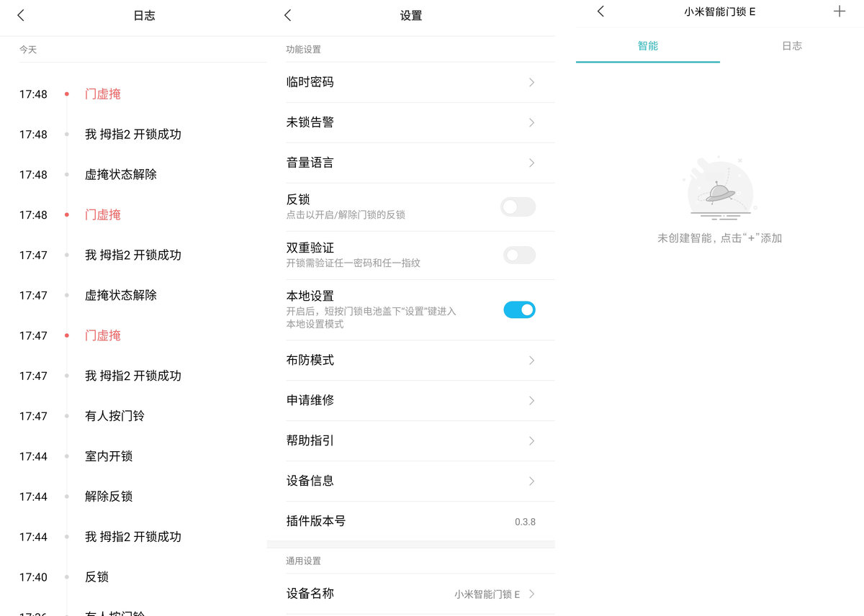
Task: Tap the 小米智能门锁 E page title
Action: (720, 12)
